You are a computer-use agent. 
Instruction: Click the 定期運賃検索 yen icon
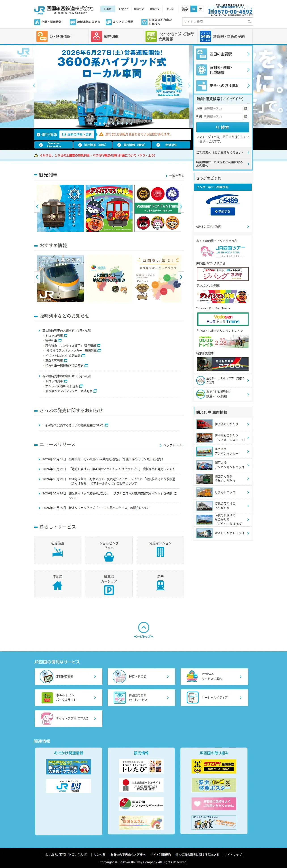(x=46, y=676)
